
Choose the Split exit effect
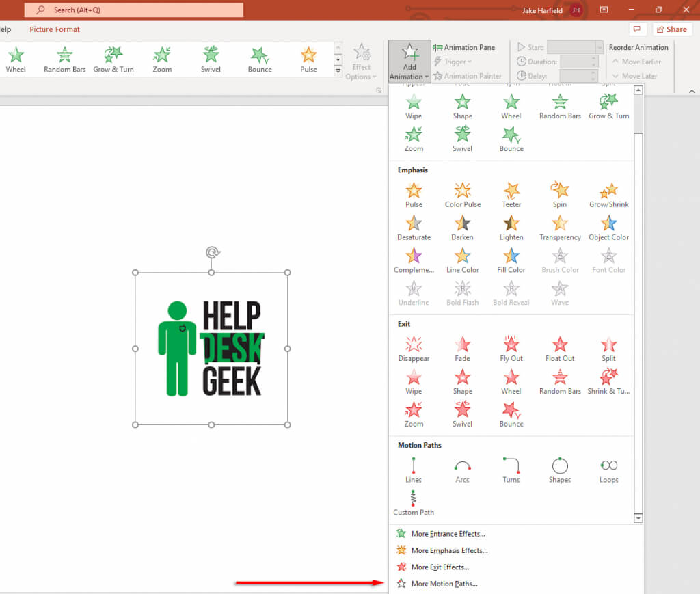tap(609, 349)
